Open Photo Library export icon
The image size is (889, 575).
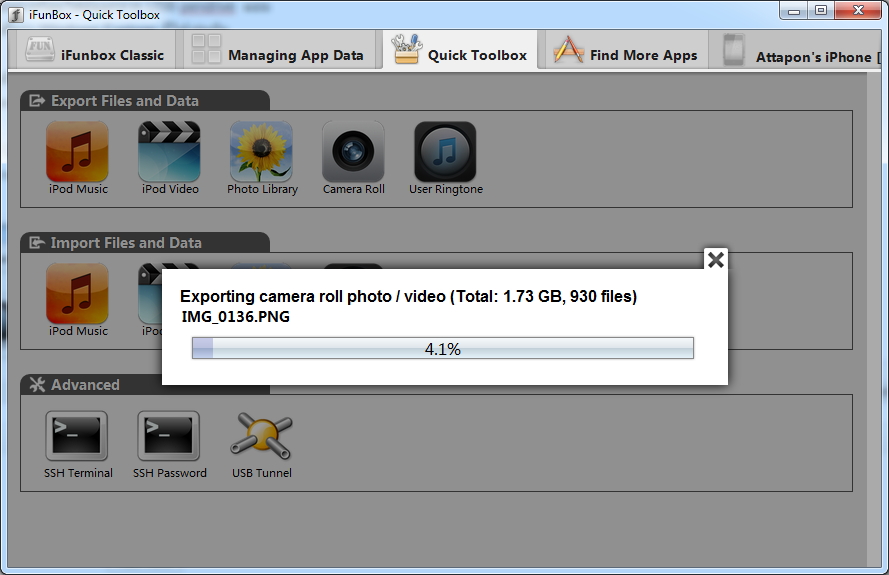pos(261,152)
